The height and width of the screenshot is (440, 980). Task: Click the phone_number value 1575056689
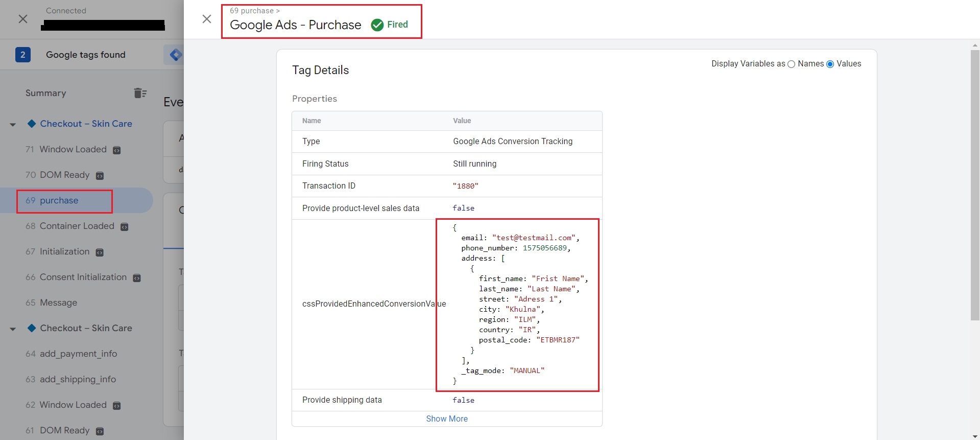[544, 248]
